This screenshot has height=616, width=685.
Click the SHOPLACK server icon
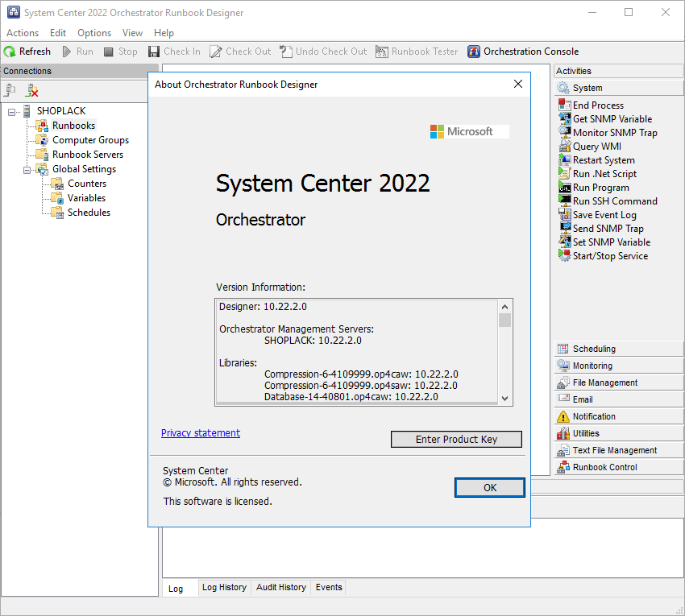27,111
